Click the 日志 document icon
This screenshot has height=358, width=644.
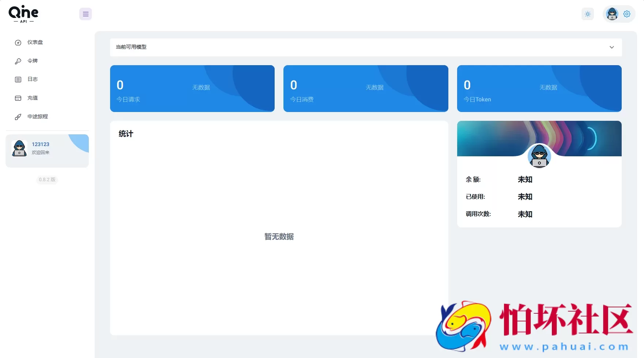point(18,79)
